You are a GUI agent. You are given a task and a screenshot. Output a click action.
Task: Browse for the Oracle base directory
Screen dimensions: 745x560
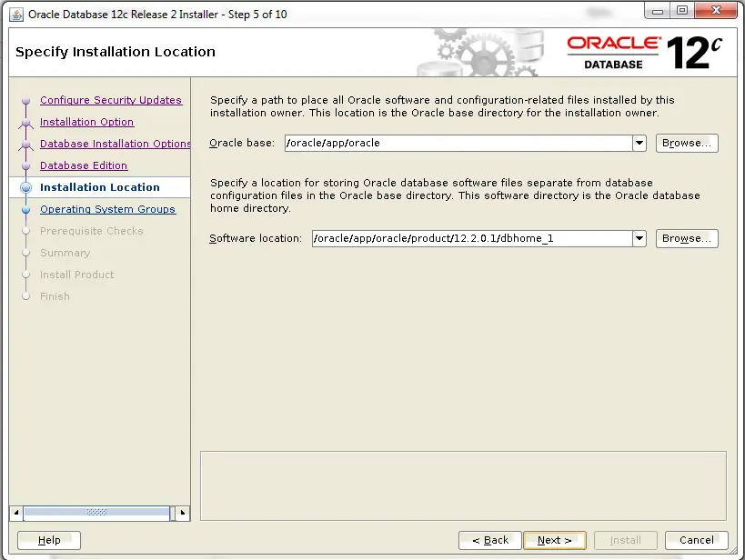687,143
